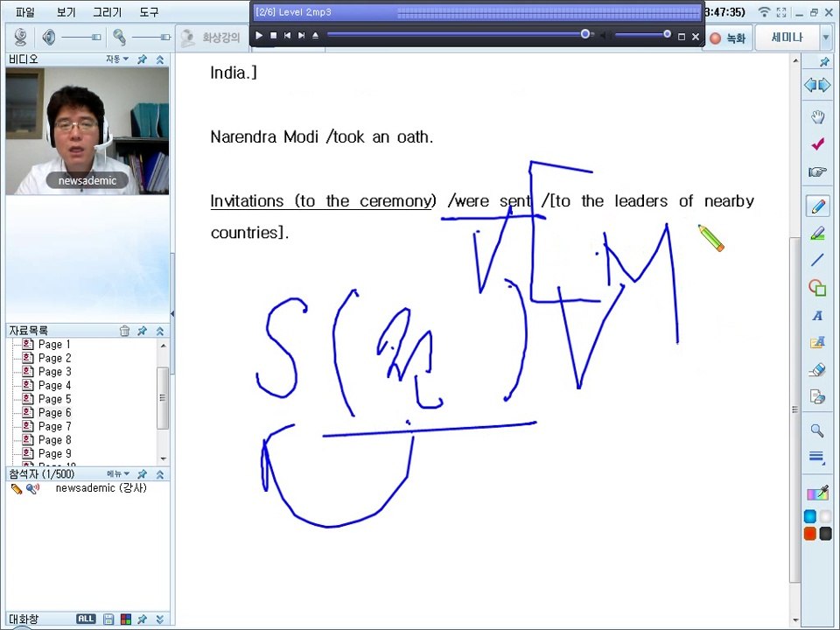
Task: Open the 화상강의 video lecture tab
Action: click(x=211, y=38)
